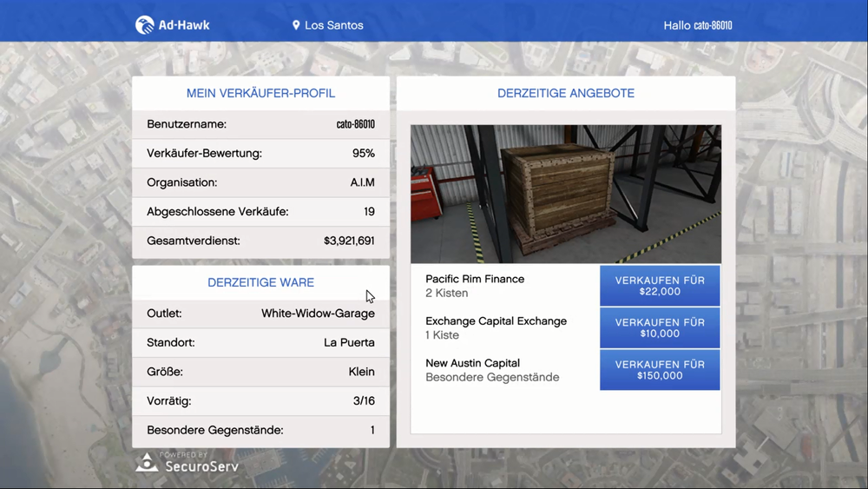
Task: Select the Mein Verkäufer-Profil header
Action: pos(260,93)
